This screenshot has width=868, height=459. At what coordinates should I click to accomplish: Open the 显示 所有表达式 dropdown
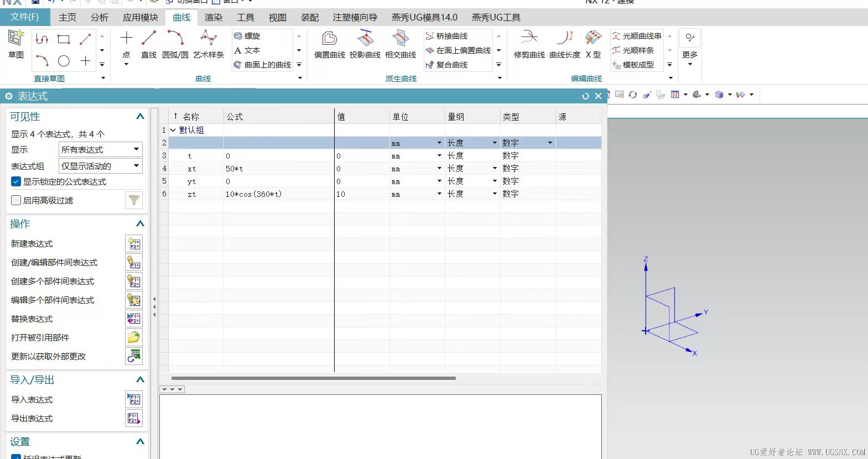[100, 149]
